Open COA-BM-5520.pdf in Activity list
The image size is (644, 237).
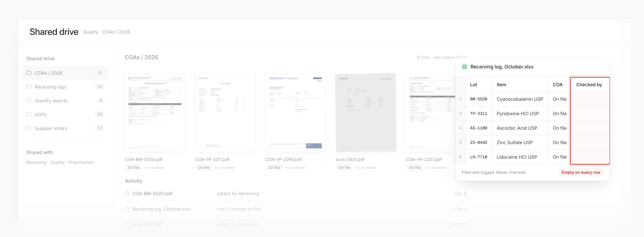click(152, 193)
